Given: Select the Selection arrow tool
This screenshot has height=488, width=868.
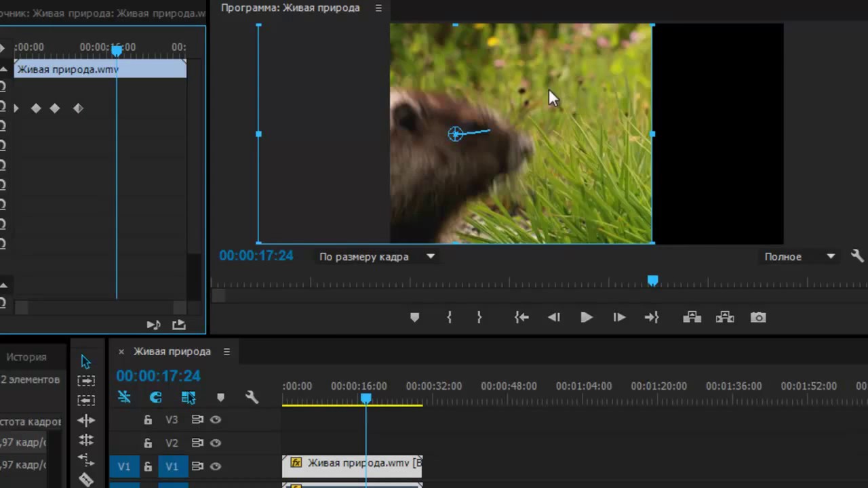Looking at the screenshot, I should pos(85,361).
